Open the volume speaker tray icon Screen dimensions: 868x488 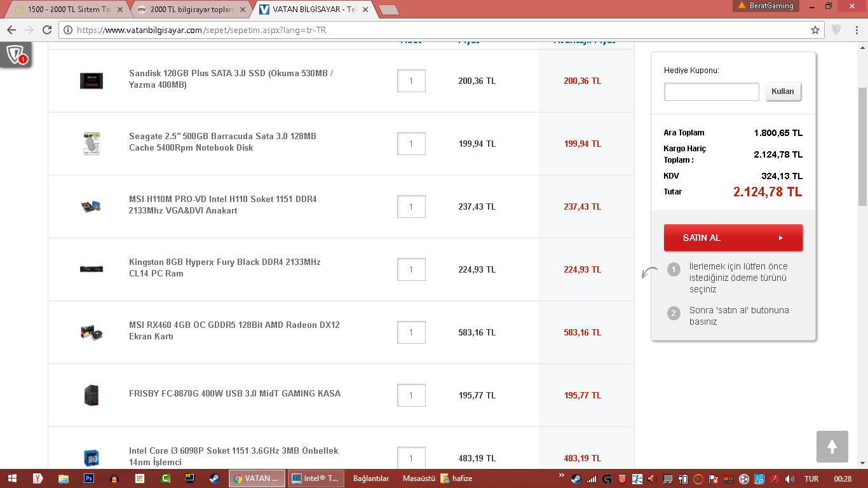click(x=790, y=478)
